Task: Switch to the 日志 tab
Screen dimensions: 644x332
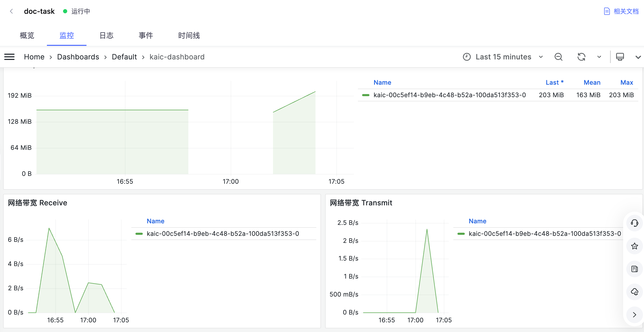Action: (x=106, y=35)
